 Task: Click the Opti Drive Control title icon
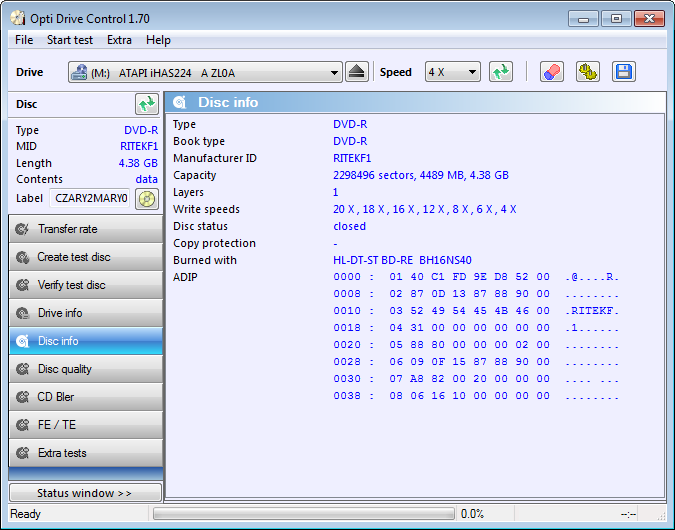pyautogui.click(x=18, y=18)
